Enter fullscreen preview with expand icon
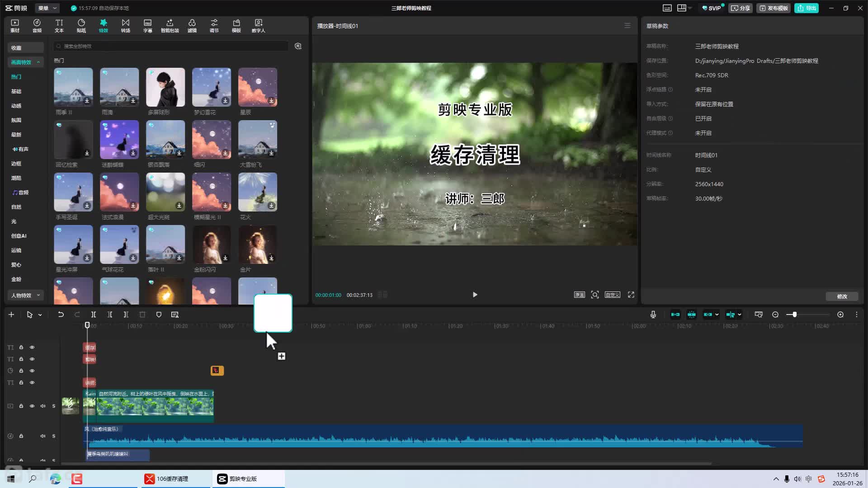The height and width of the screenshot is (488, 868). coord(631,295)
